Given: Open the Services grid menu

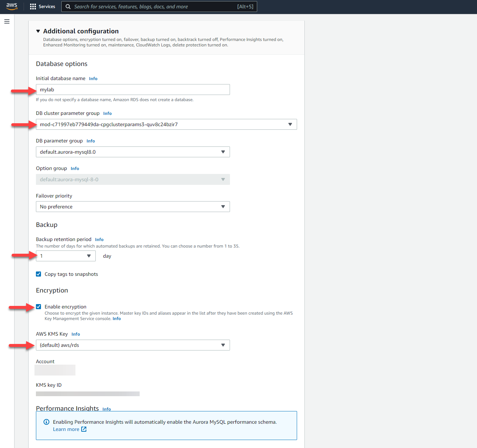Looking at the screenshot, I should click(x=33, y=7).
